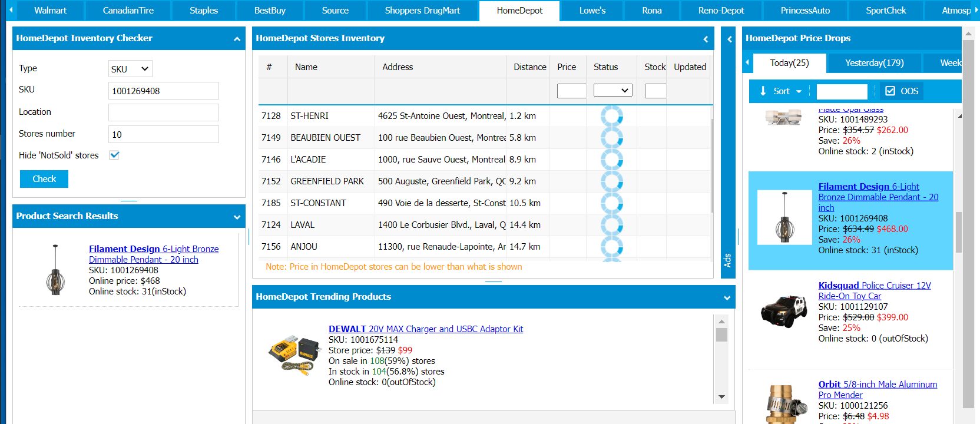Expand the Product Search Results panel
This screenshot has height=424, width=980.
pyautogui.click(x=237, y=217)
